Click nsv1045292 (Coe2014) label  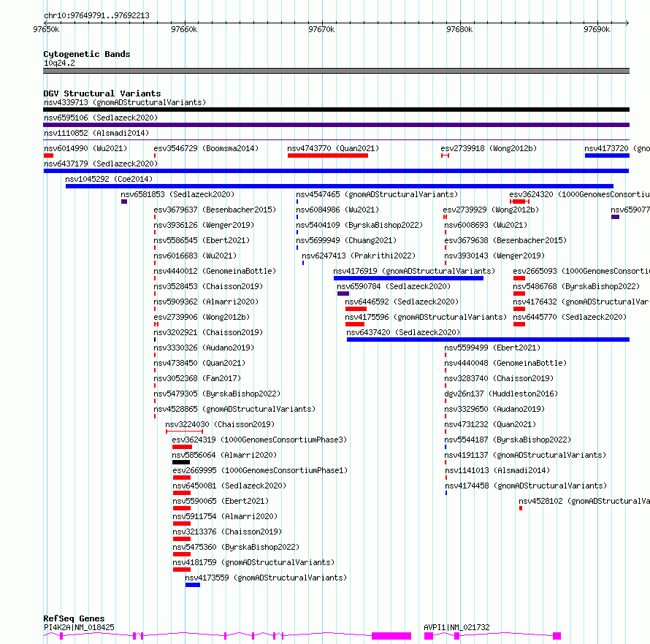(x=109, y=179)
